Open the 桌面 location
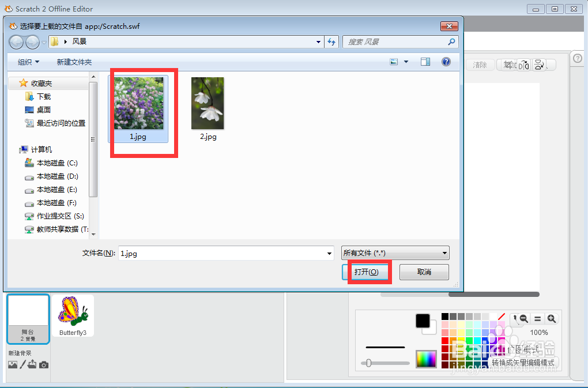The height and width of the screenshot is (388, 588). click(43, 110)
